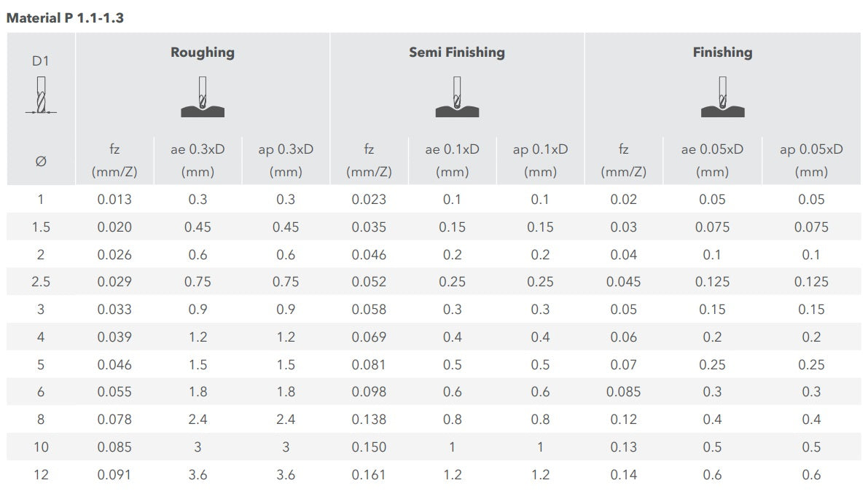
Task: Select semi finishing fz value 0.081
Action: pos(369,364)
